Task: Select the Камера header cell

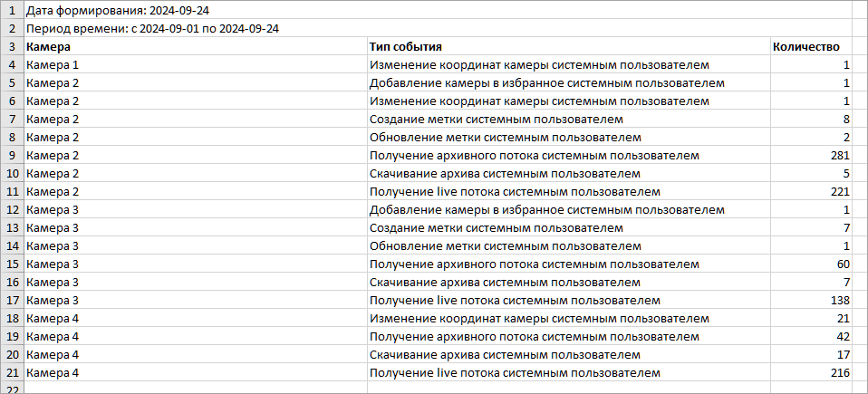Action: coord(49,46)
